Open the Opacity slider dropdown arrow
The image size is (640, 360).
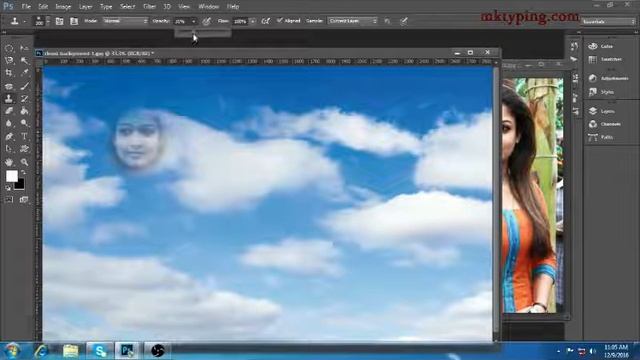(x=193, y=21)
